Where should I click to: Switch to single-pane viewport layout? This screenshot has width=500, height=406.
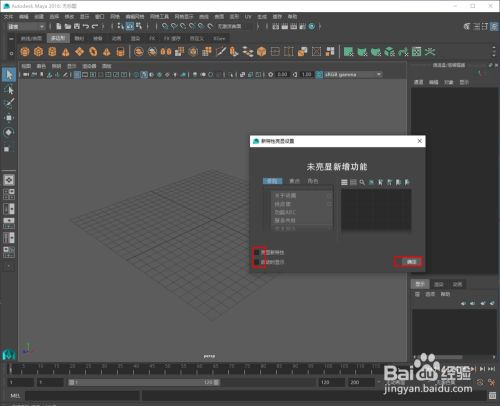9,180
